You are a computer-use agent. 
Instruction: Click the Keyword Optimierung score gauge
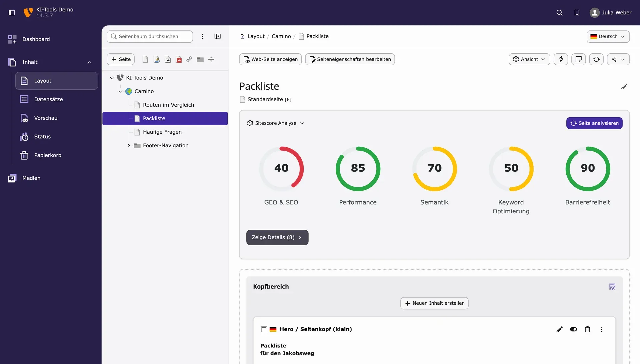tap(511, 169)
